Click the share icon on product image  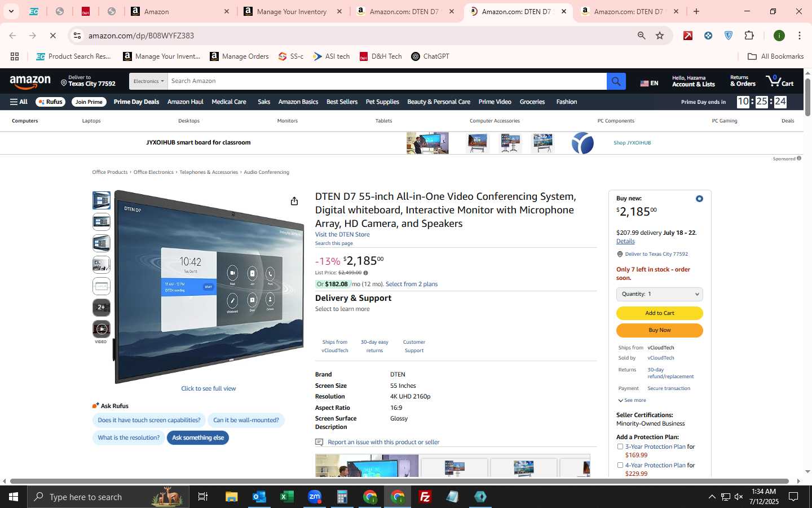[x=294, y=201]
